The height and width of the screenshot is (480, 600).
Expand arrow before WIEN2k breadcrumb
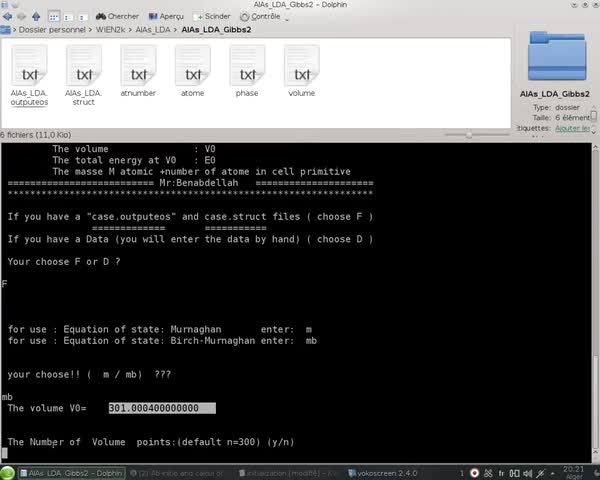pos(91,29)
